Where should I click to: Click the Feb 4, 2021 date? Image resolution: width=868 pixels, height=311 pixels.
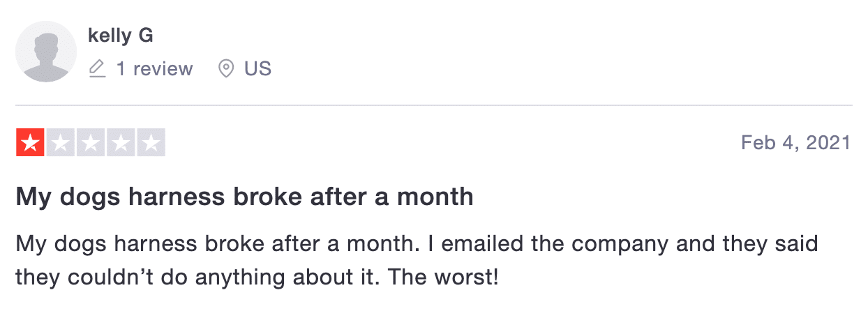(796, 143)
